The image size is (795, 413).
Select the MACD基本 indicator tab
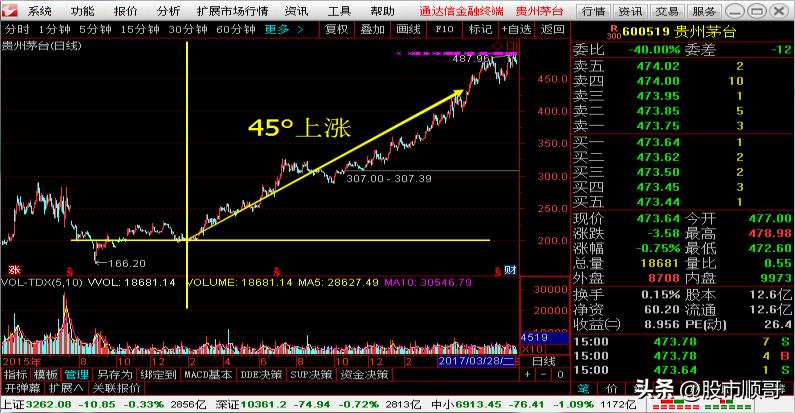pos(208,374)
